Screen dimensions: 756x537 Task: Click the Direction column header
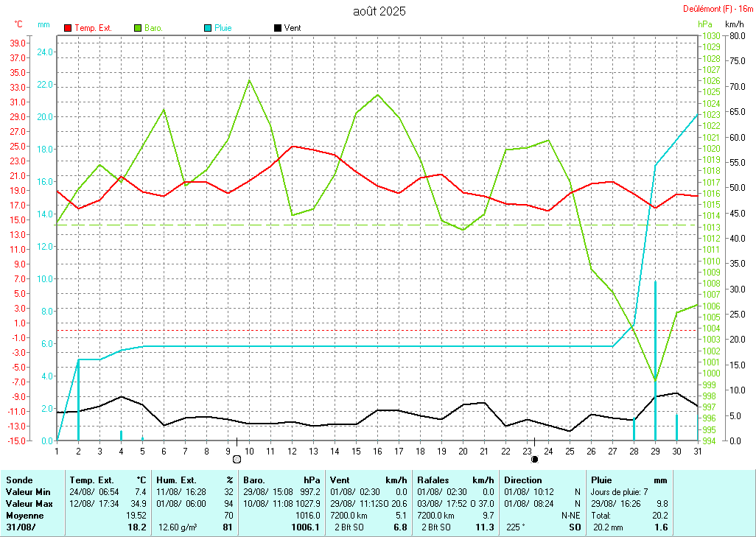point(523,480)
